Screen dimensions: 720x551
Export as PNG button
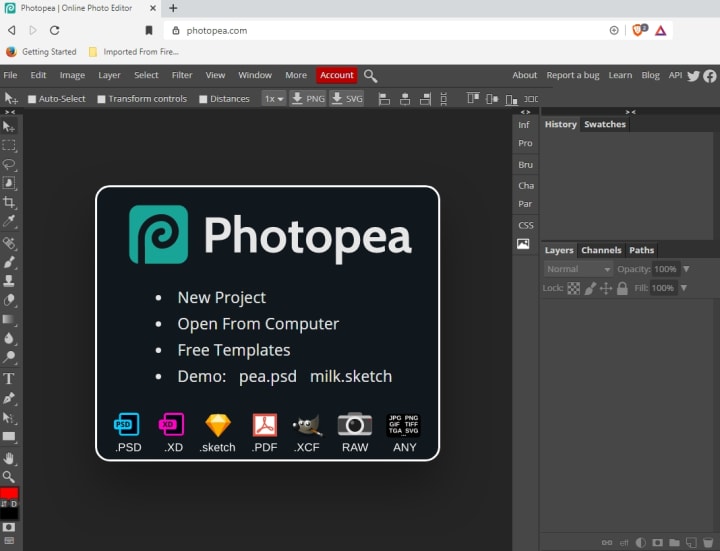click(x=308, y=99)
